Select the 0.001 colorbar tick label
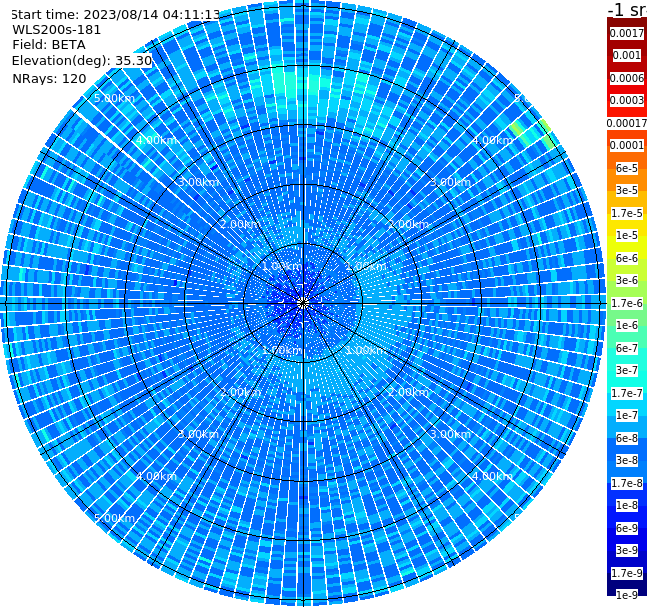This screenshot has height=607, width=647. 626,55
